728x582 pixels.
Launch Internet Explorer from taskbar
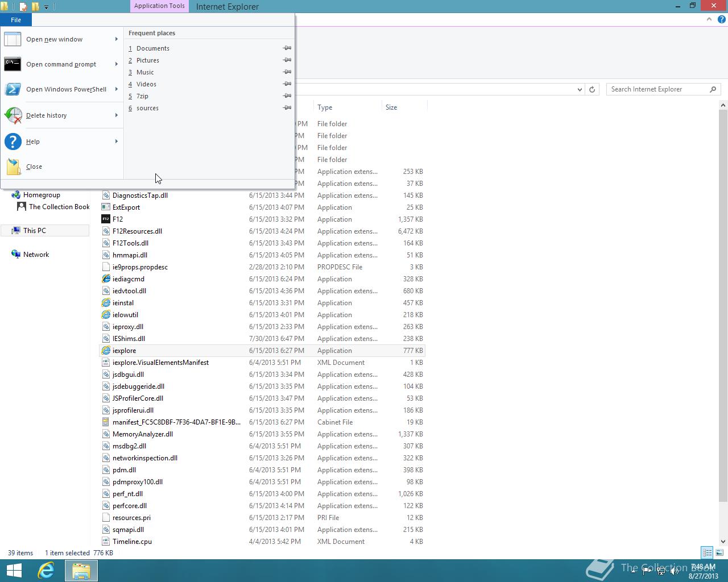45,571
